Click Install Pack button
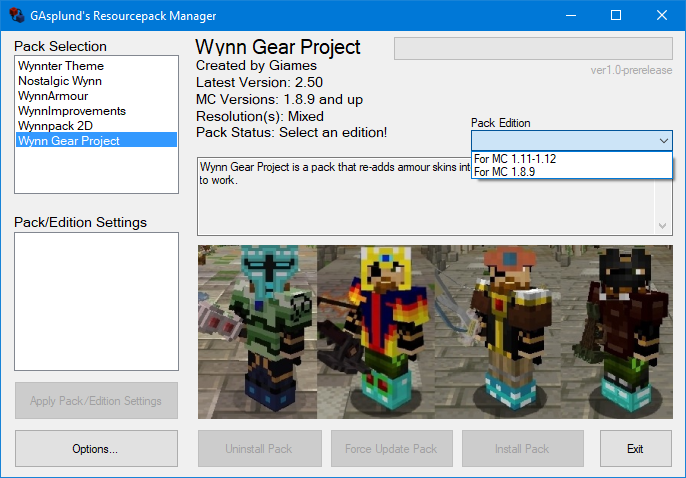 coord(522,449)
